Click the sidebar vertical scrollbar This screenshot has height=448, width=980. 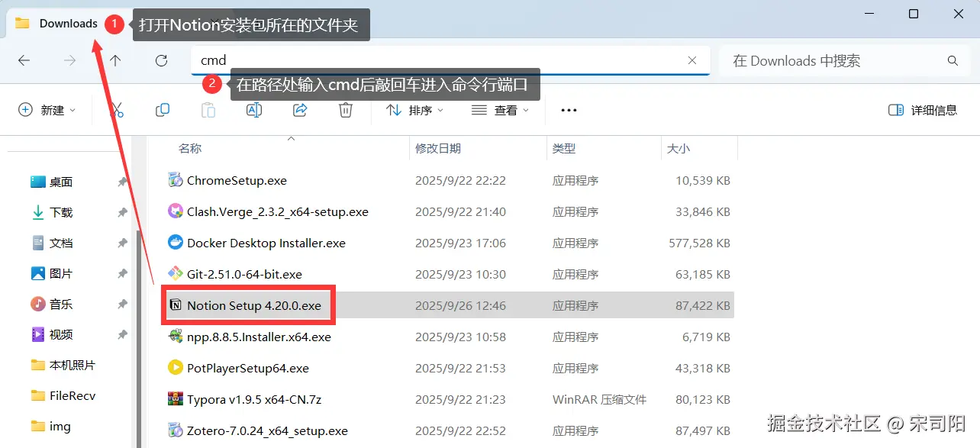[138, 339]
